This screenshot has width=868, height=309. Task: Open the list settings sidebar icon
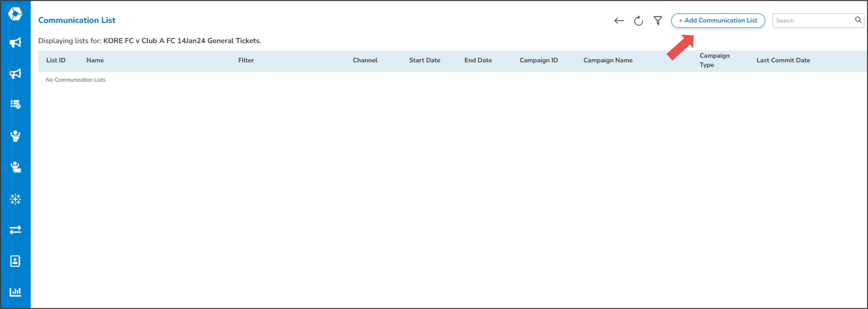15,104
